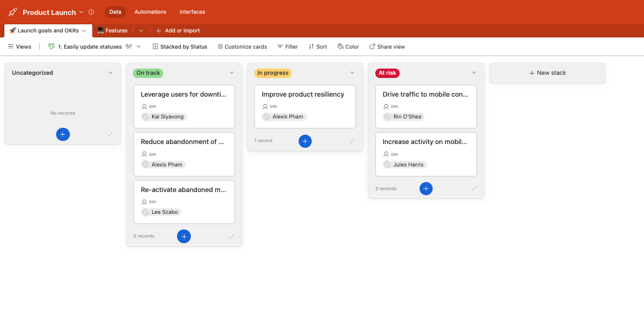This screenshot has height=313, width=644.
Task: Click the Rin O'Shea collaborator chip
Action: 404,117
